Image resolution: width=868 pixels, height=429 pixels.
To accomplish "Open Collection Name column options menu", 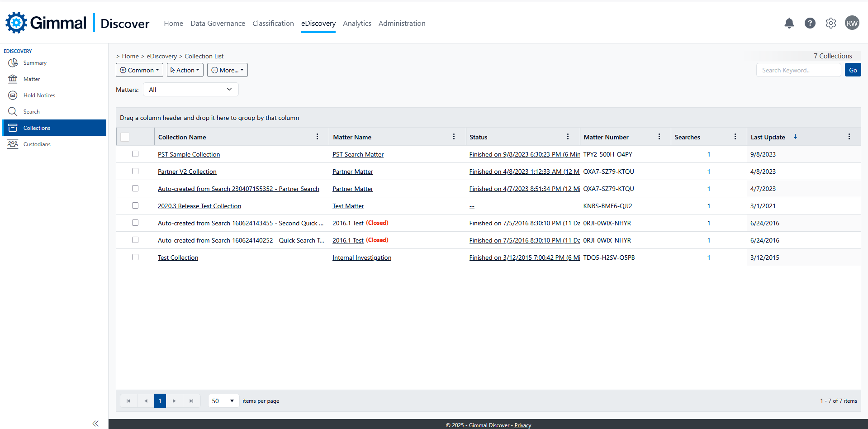I will 317,137.
